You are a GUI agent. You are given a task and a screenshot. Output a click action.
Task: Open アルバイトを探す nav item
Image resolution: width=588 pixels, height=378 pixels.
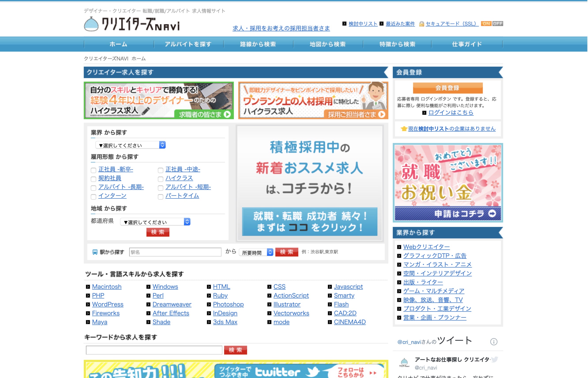click(x=188, y=44)
